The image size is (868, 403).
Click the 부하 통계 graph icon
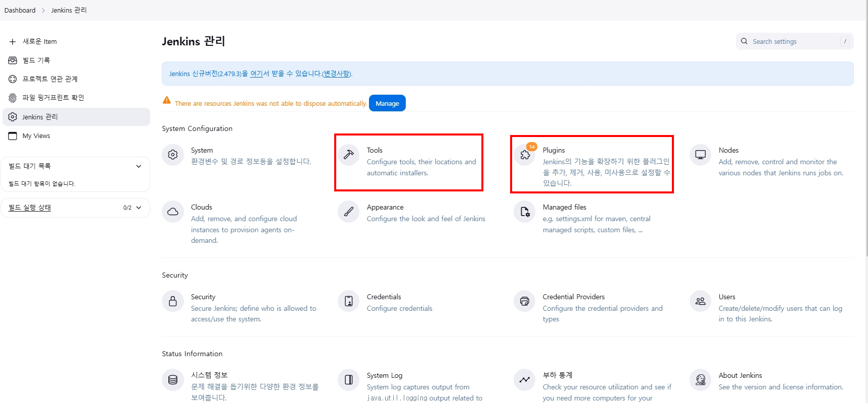(x=525, y=380)
